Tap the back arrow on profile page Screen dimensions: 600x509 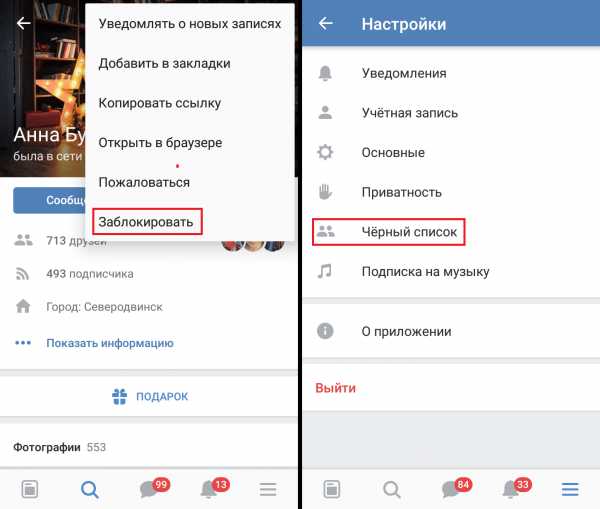click(x=23, y=23)
